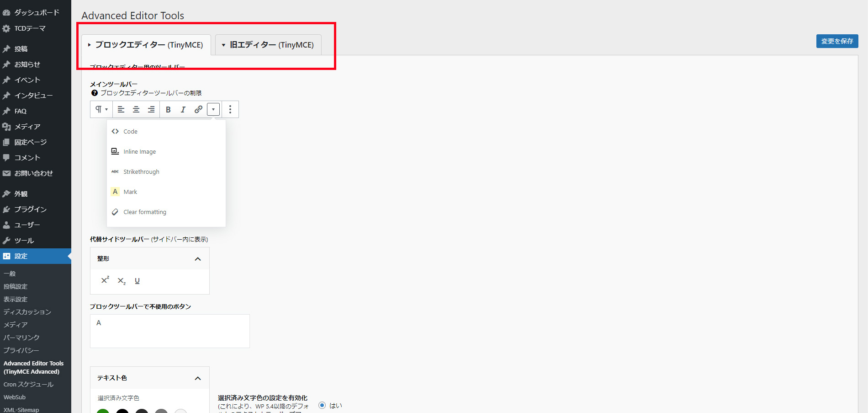Click the 変更を保存 button
Image resolution: width=868 pixels, height=413 pixels.
pos(837,41)
